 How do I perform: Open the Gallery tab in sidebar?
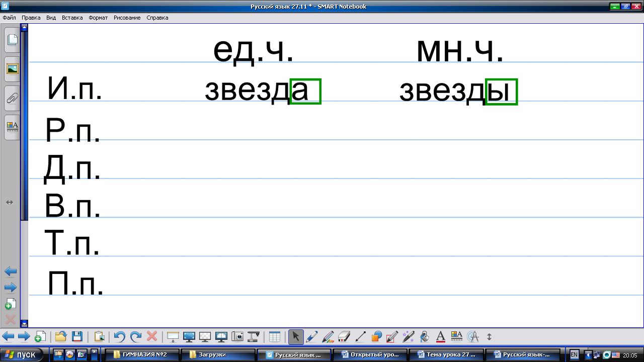12,69
